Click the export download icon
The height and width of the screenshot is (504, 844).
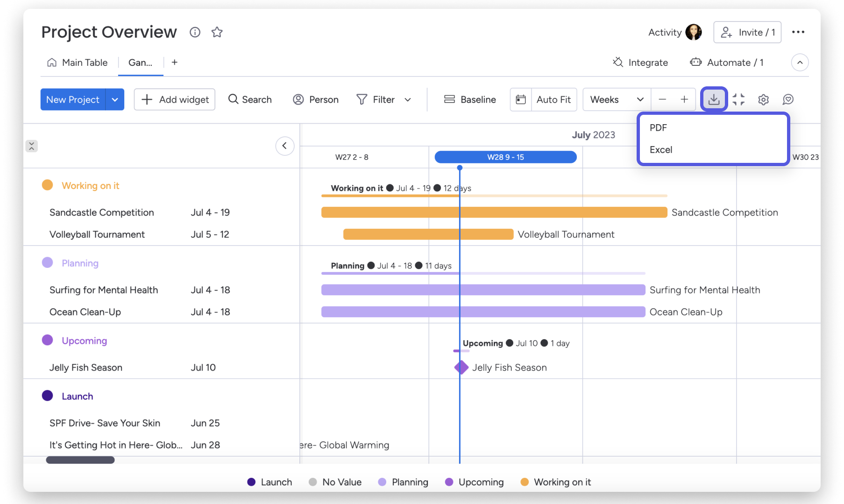tap(714, 99)
